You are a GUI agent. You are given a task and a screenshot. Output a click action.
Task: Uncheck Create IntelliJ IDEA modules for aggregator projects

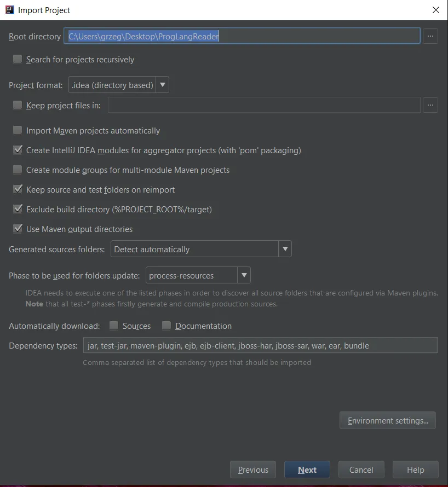18,150
